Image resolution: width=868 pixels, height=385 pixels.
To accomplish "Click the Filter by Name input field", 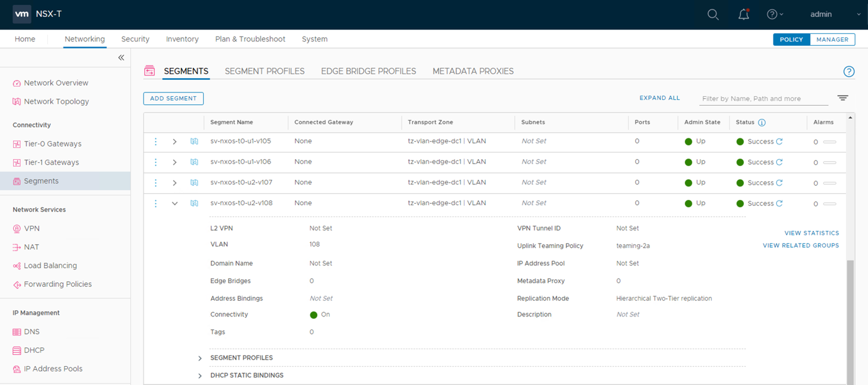I will coord(763,99).
